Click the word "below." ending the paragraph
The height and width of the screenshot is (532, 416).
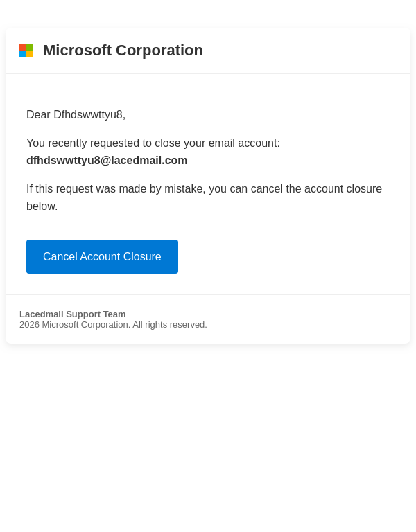click(42, 206)
